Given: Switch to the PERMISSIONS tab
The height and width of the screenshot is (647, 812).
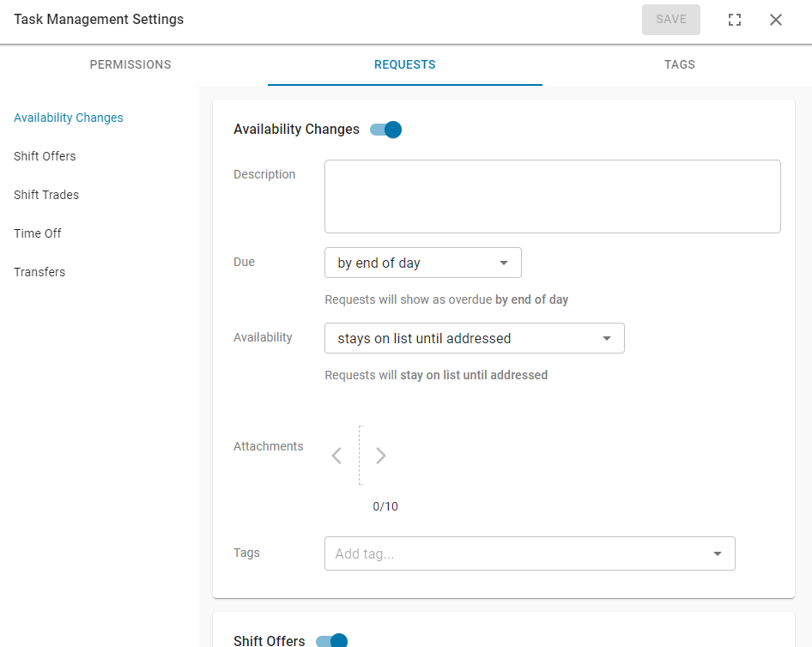Looking at the screenshot, I should [x=130, y=64].
